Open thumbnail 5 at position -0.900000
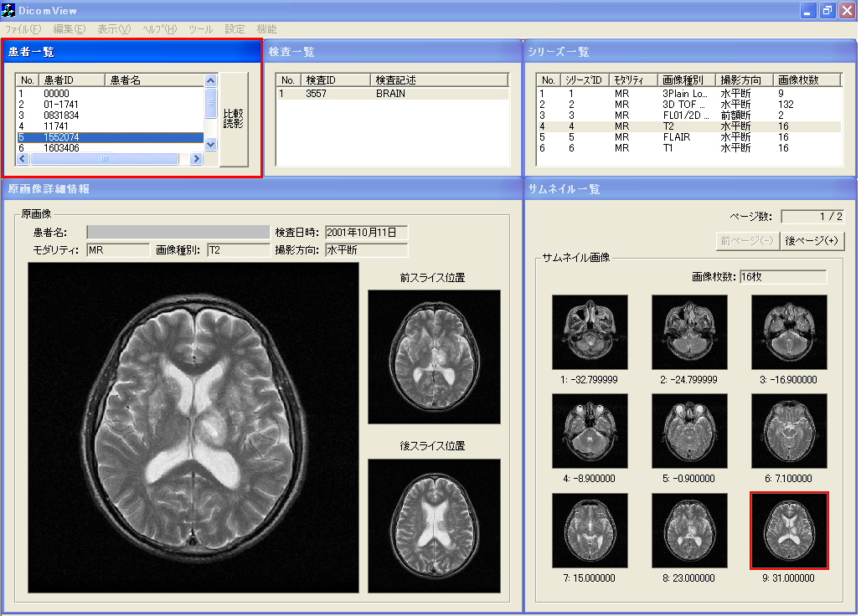This screenshot has height=616, width=861. tap(689, 431)
